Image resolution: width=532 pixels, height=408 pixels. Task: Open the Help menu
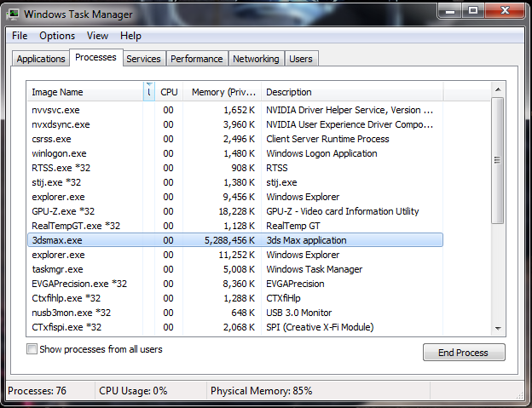(x=130, y=36)
